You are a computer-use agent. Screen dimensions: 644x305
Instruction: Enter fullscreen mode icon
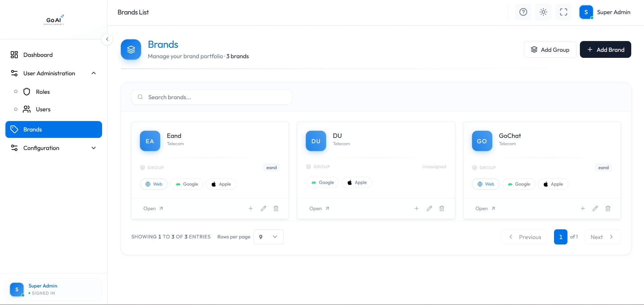[x=563, y=12]
